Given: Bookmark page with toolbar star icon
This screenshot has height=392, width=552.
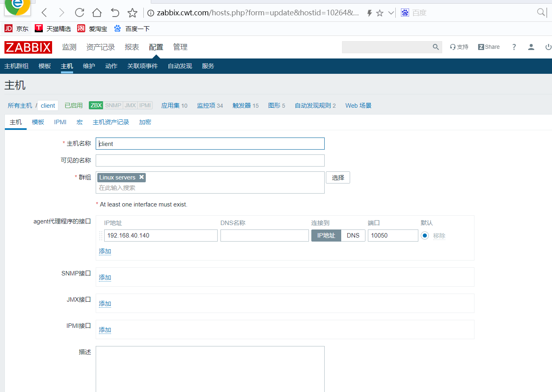Looking at the screenshot, I should pyautogui.click(x=132, y=13).
